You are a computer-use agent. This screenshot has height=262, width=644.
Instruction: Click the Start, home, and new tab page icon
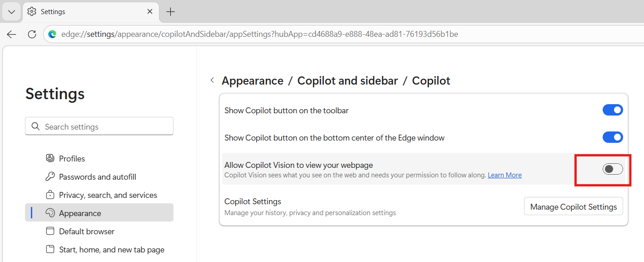[x=50, y=249]
